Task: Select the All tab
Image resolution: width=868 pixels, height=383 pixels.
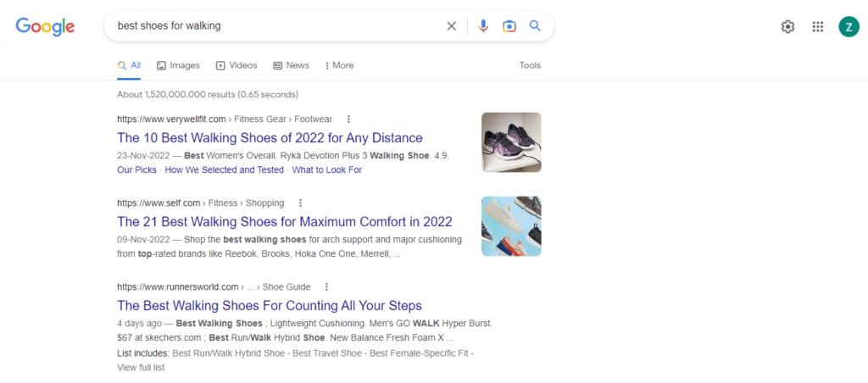Action: [x=129, y=65]
